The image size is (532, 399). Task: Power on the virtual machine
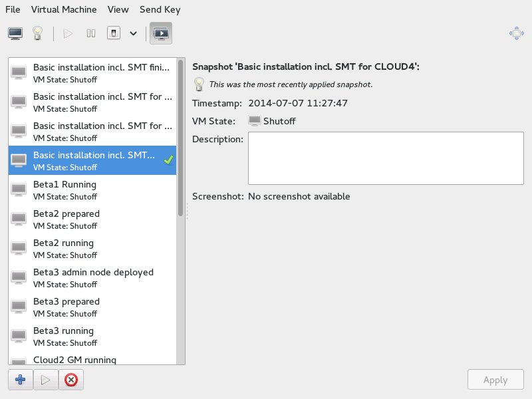tap(68, 33)
